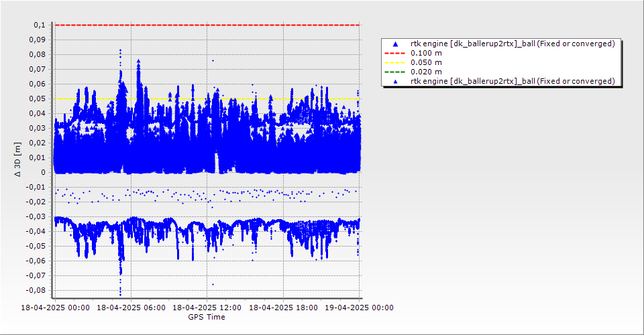
Task: Click the 18-04-2025 12:00 time label
Action: point(207,308)
